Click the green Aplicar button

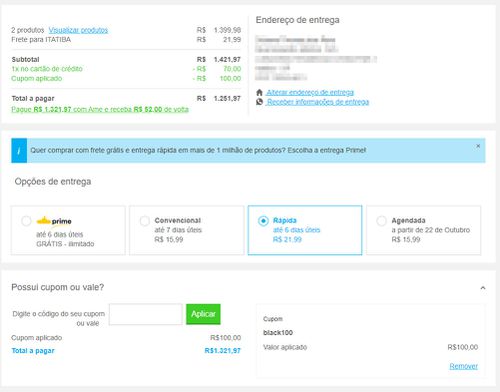tap(203, 314)
